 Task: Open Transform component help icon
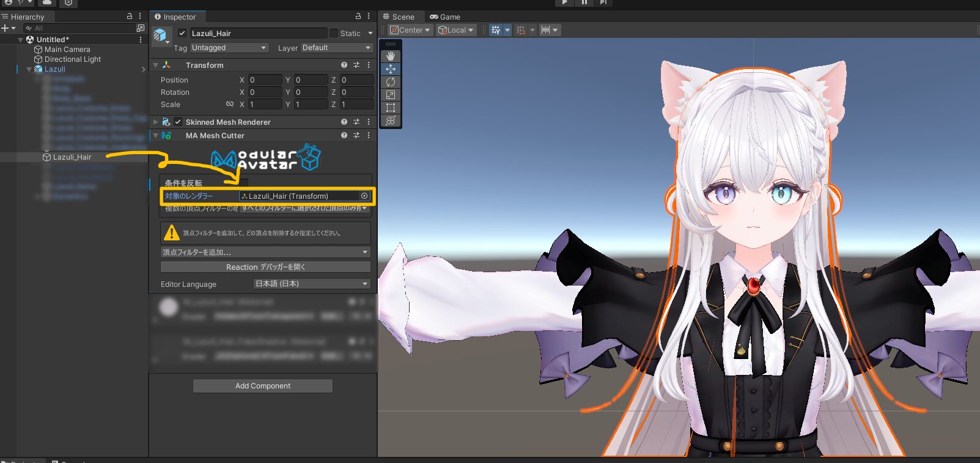[344, 65]
